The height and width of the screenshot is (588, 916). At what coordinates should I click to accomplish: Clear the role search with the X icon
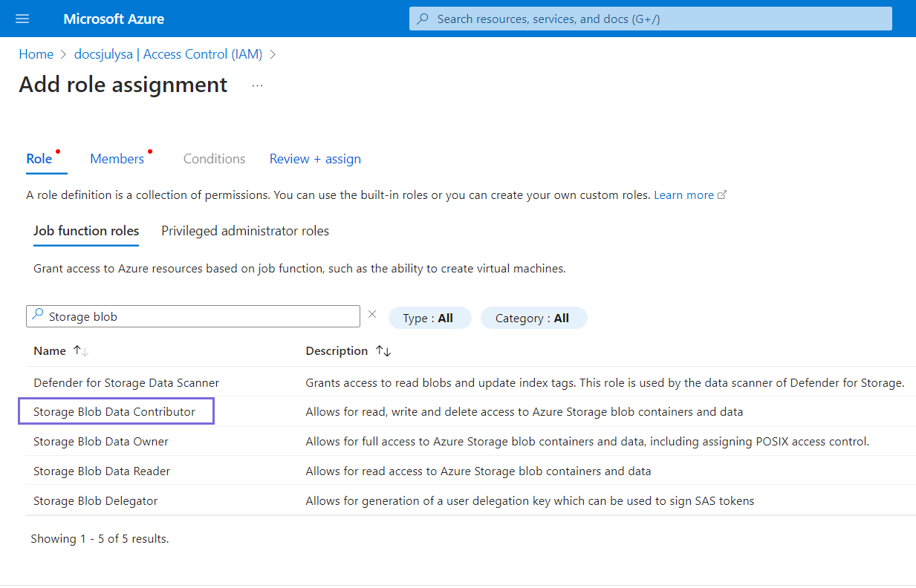coord(373,315)
